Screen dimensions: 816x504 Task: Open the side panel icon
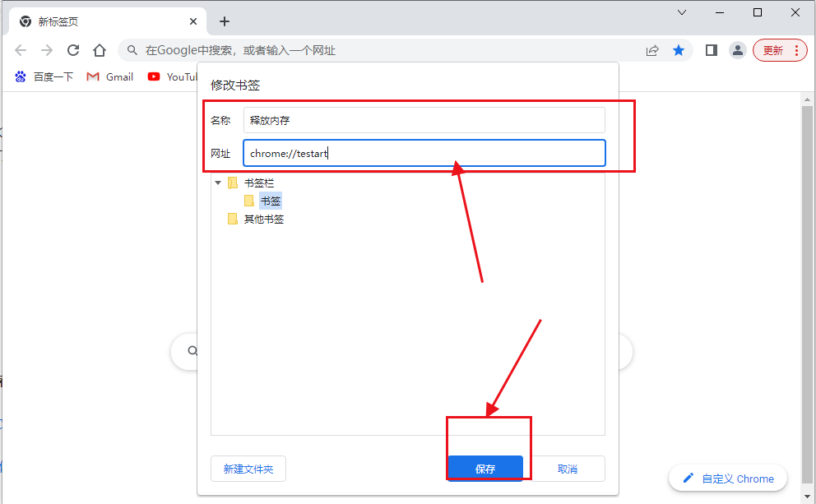tap(712, 50)
